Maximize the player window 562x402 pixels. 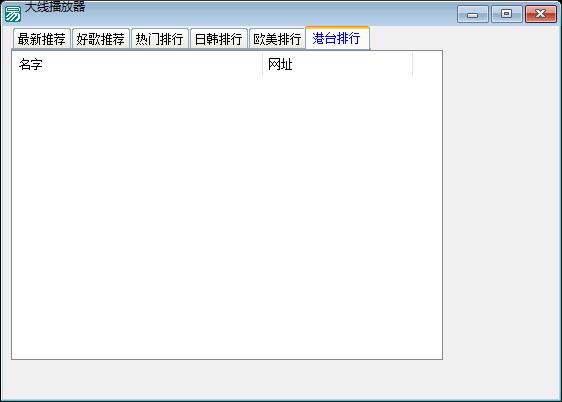506,14
